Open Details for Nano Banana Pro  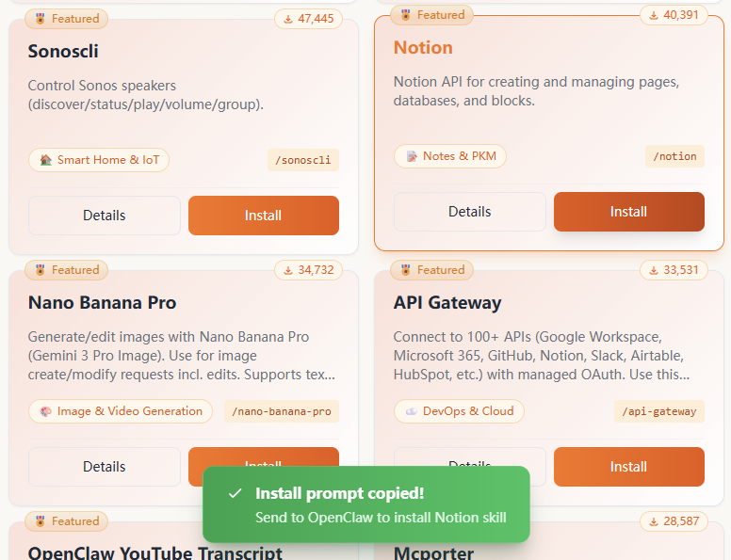[x=105, y=467]
